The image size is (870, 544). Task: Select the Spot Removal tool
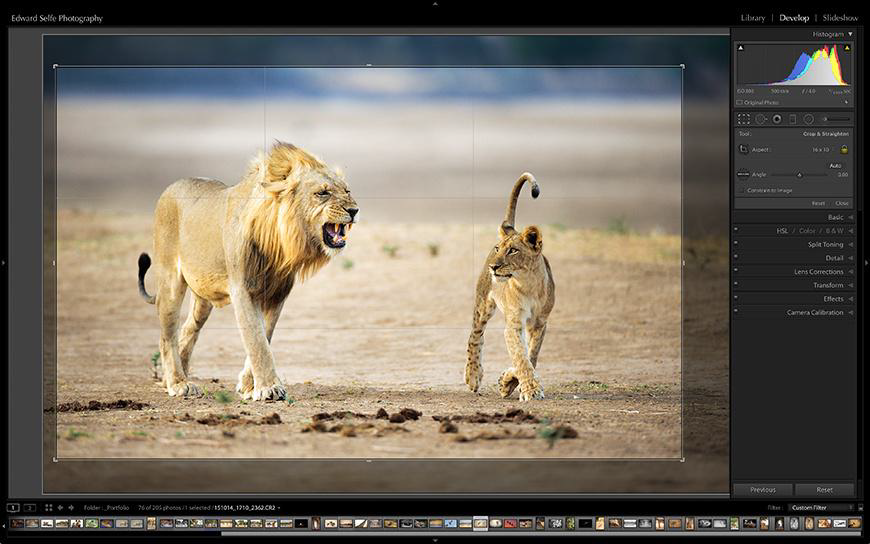761,119
